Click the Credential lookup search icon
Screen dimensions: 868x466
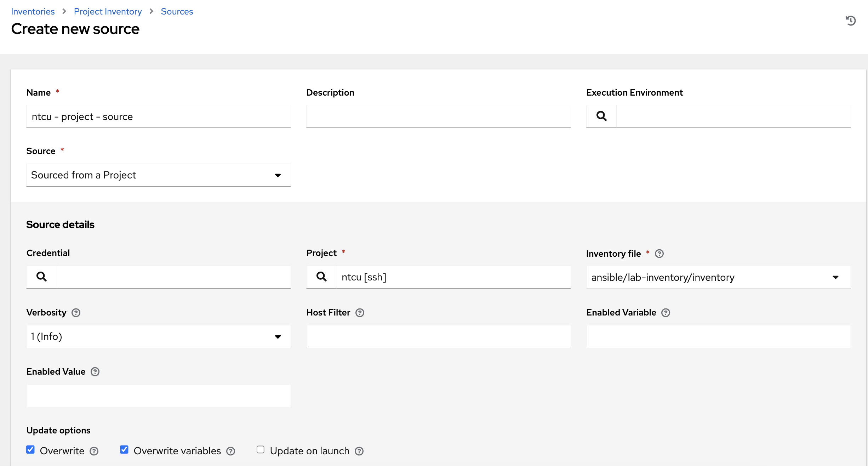click(41, 277)
